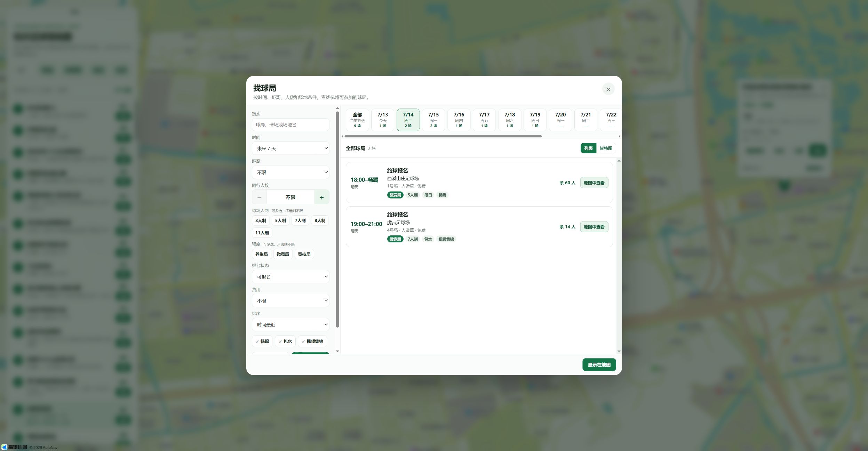The width and height of the screenshot is (868, 451).
Task: Select the 7/15 周三 date tab
Action: [433, 120]
